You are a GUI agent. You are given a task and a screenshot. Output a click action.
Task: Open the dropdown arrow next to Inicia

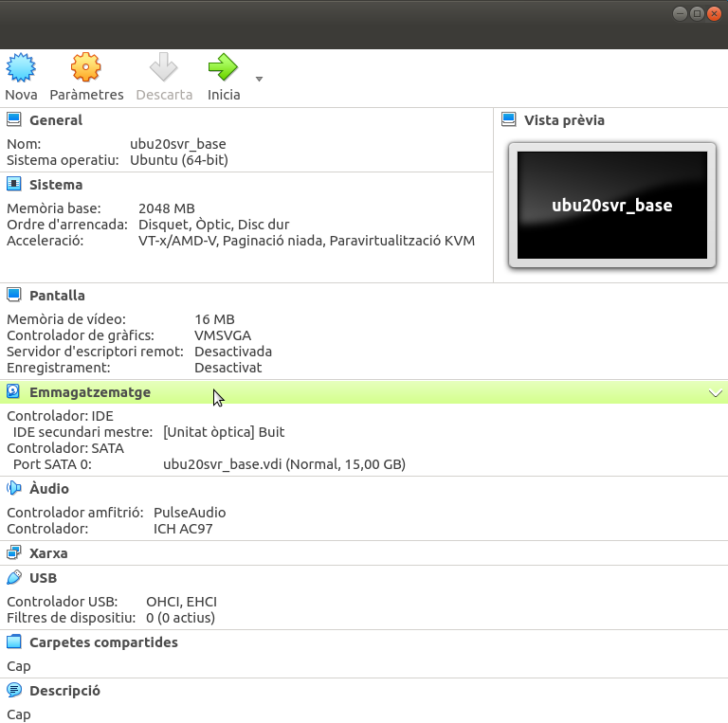(x=259, y=80)
